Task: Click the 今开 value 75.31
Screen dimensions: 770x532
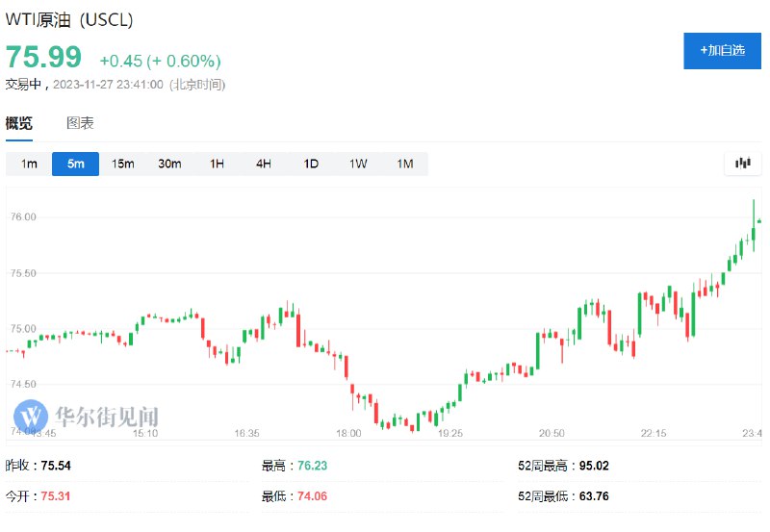Action: 56,496
